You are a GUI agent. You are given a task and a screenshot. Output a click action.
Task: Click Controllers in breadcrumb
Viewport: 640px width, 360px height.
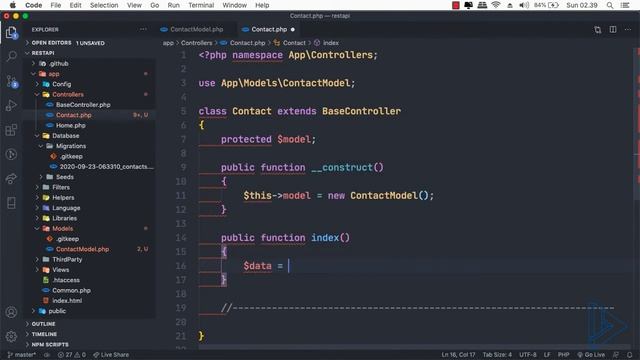(x=196, y=43)
